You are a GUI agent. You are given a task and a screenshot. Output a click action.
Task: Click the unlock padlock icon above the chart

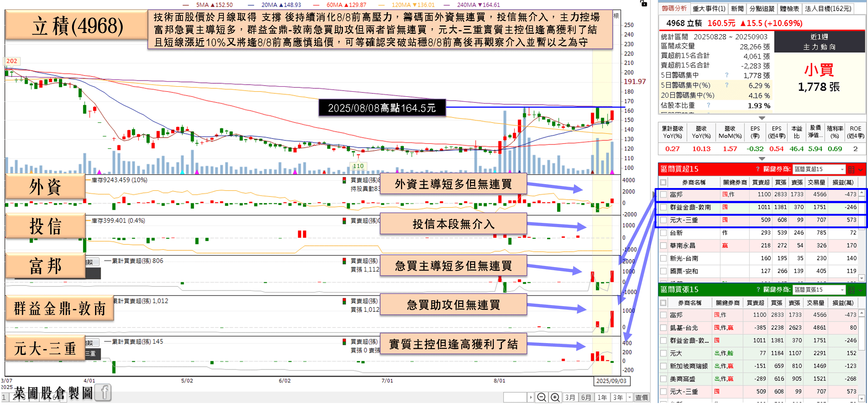pyautogui.click(x=644, y=4)
